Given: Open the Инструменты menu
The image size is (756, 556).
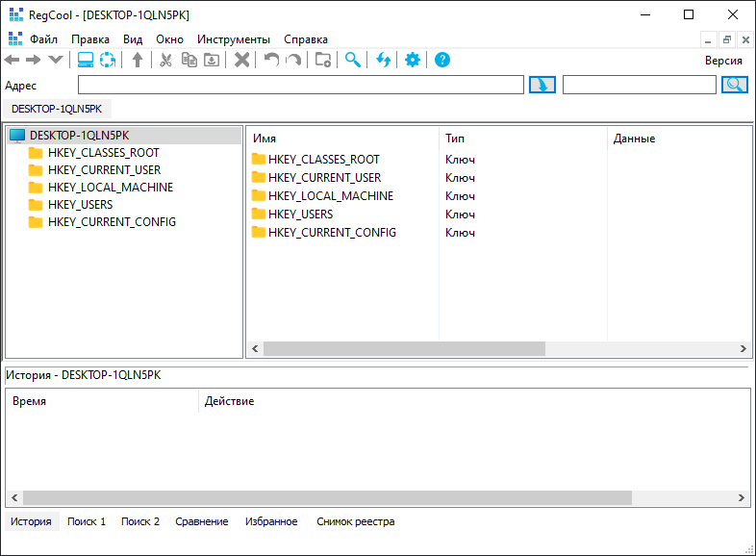Looking at the screenshot, I should (234, 39).
